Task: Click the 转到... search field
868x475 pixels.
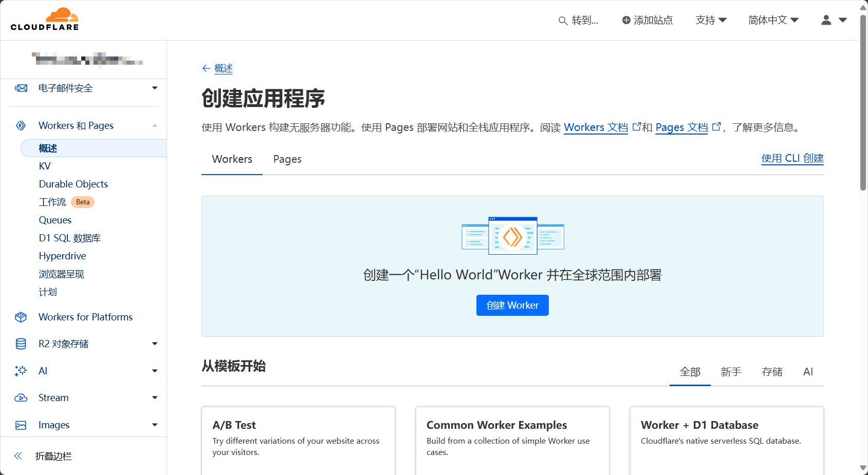Action: click(578, 20)
